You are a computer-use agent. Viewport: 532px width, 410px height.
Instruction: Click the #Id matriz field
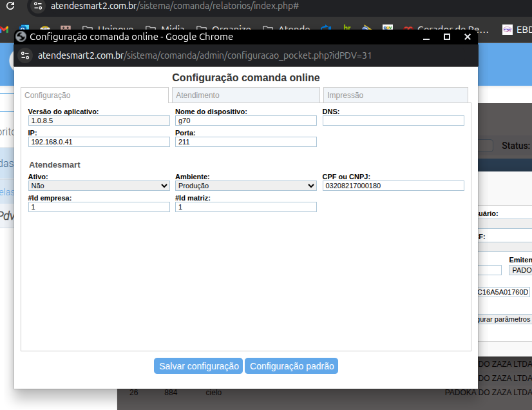(x=246, y=207)
